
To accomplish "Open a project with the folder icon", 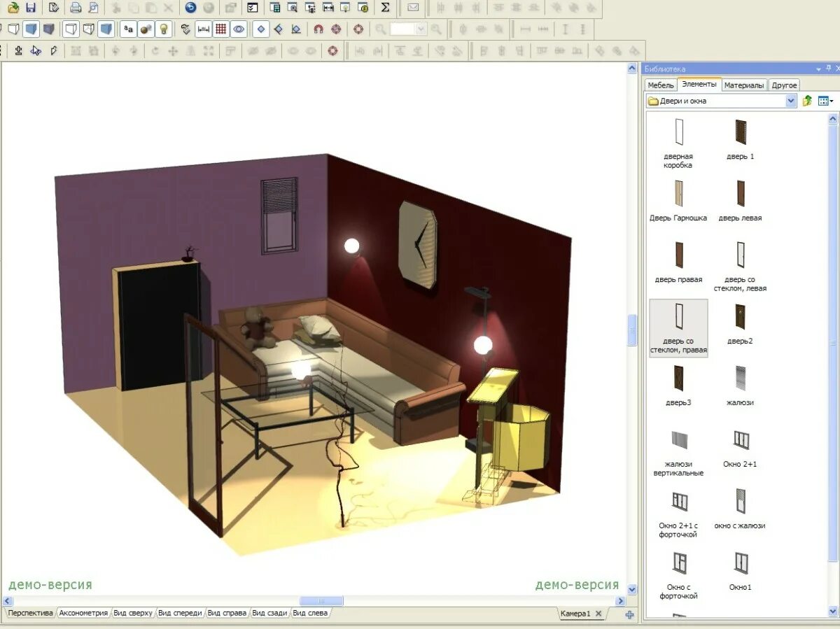I will click(13, 8).
